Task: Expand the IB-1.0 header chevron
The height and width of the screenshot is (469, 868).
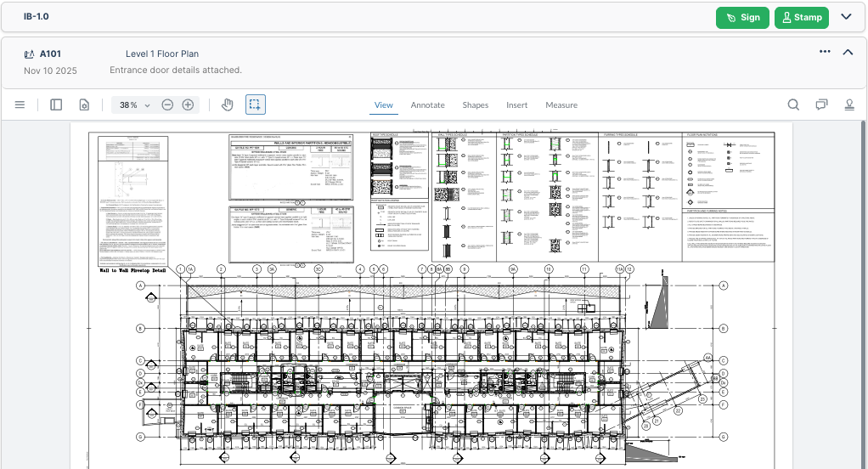Action: pyautogui.click(x=846, y=17)
